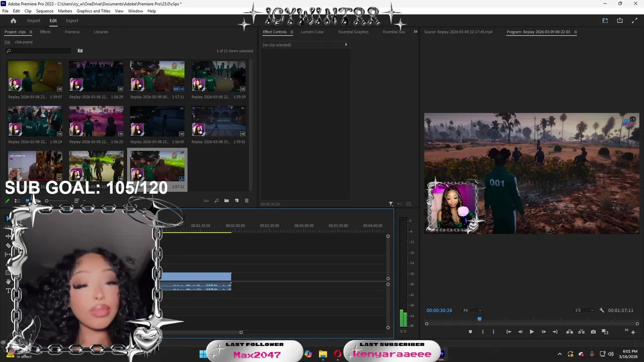Click Mark In button in Program monitor

tap(483, 332)
